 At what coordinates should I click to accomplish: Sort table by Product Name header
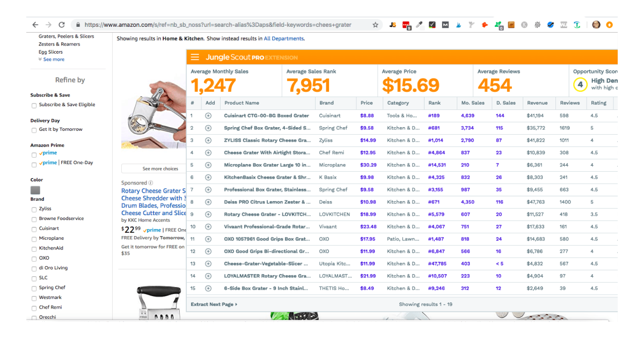pos(241,103)
